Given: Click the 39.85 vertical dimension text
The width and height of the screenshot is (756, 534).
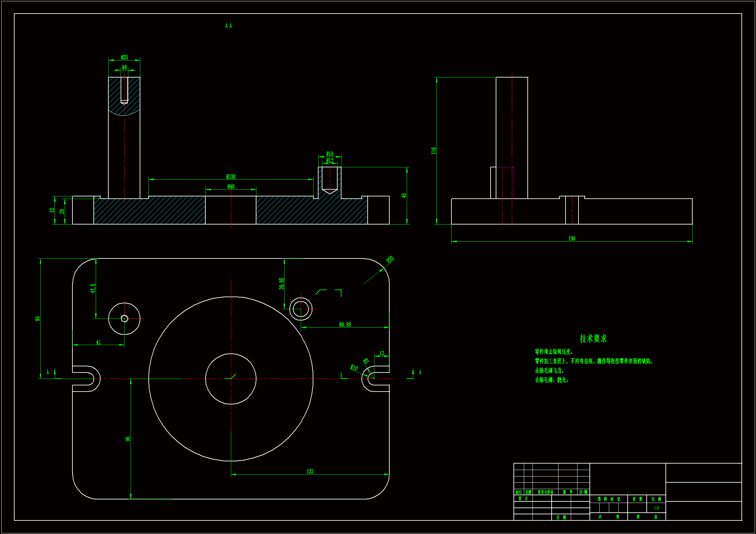Looking at the screenshot, I should click(282, 284).
